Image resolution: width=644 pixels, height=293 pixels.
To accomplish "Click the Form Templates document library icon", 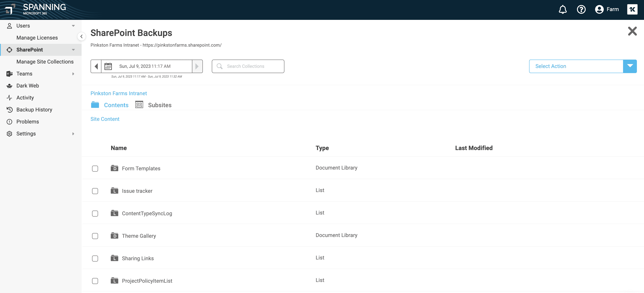I will click(x=115, y=168).
